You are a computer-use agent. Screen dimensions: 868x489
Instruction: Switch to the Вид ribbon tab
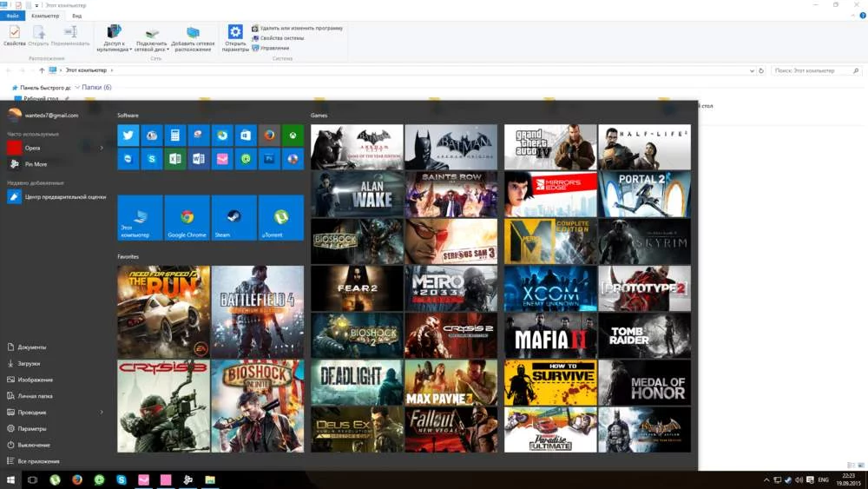77,16
